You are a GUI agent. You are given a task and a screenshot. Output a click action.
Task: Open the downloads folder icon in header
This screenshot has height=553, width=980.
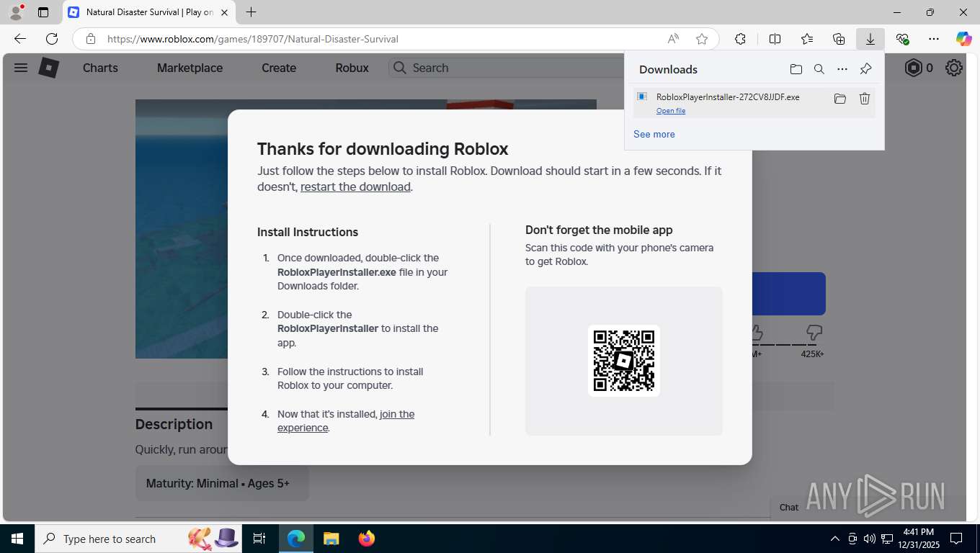pos(796,69)
